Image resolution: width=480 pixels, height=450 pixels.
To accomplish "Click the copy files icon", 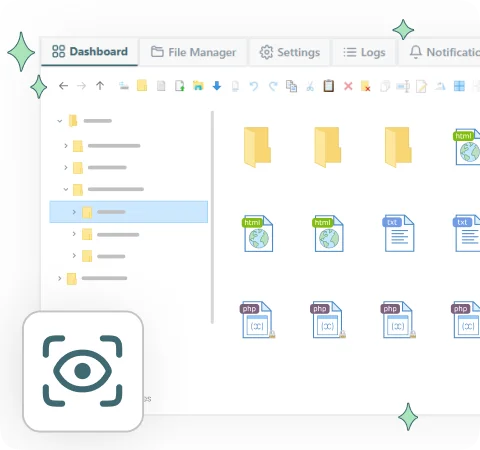I will [291, 86].
